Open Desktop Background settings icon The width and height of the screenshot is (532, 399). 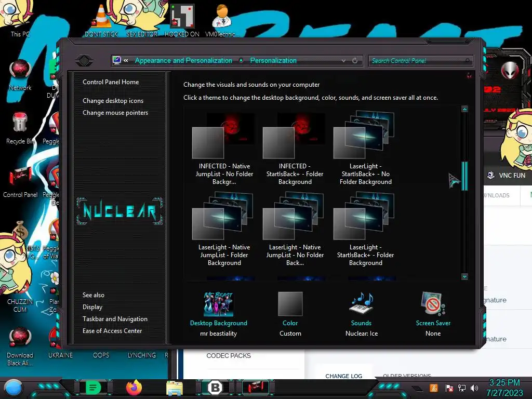click(x=219, y=303)
